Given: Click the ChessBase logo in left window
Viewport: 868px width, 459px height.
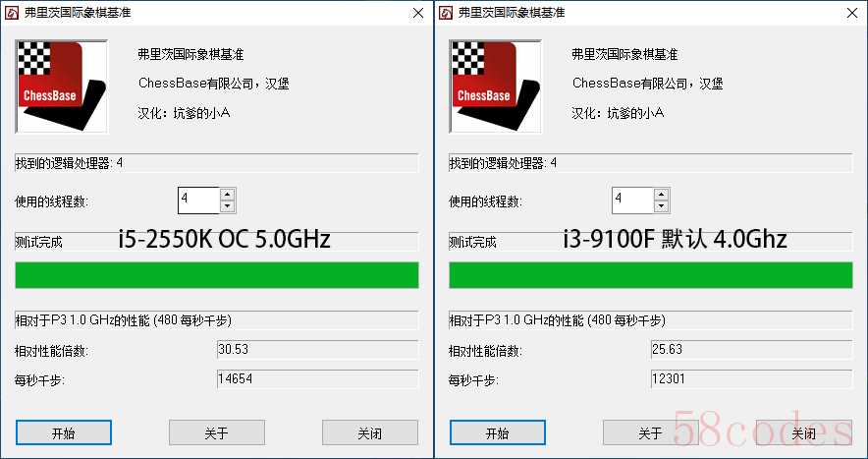Looking at the screenshot, I should point(62,86).
